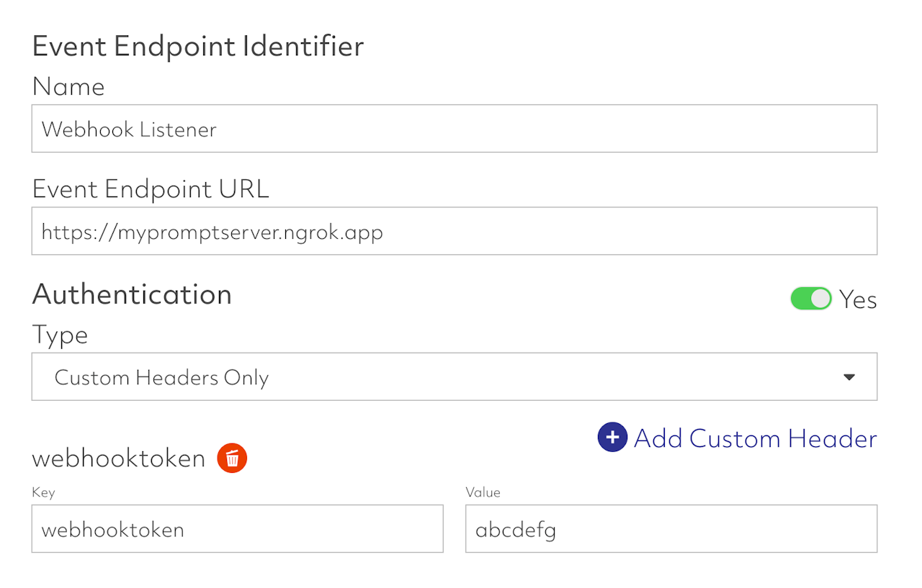Click the 'Authentication' section heading
This screenshot has width=922, height=588.
(132, 294)
